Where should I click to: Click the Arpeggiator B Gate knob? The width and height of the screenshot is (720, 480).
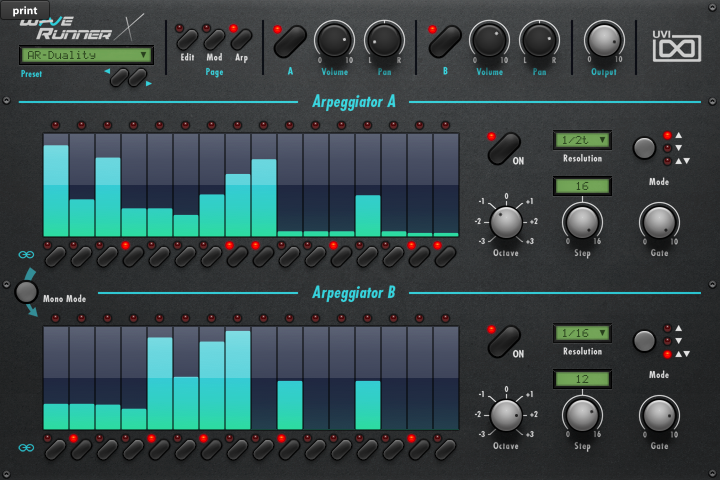coord(659,415)
